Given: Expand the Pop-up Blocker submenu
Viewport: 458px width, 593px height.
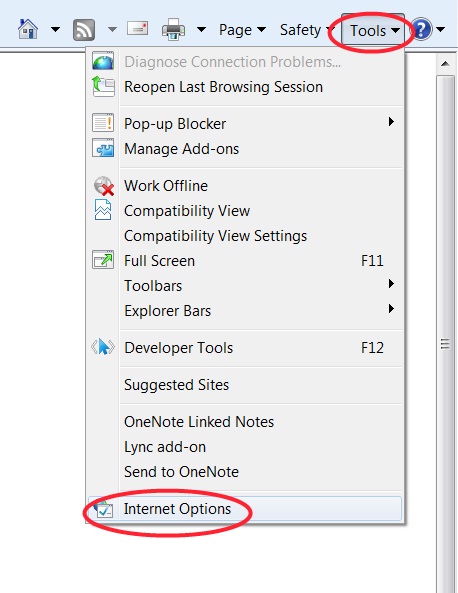Looking at the screenshot, I should coord(245,124).
